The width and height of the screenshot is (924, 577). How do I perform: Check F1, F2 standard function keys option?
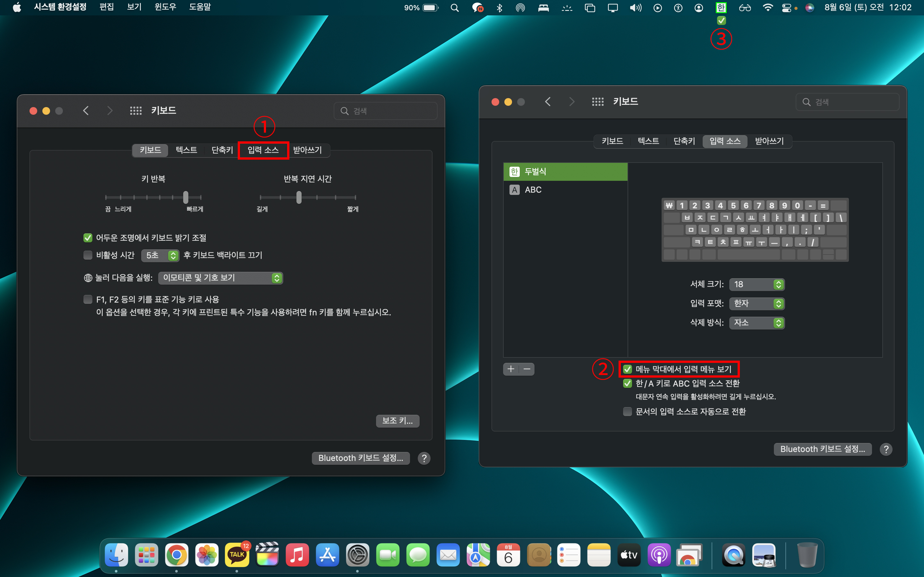coord(88,299)
